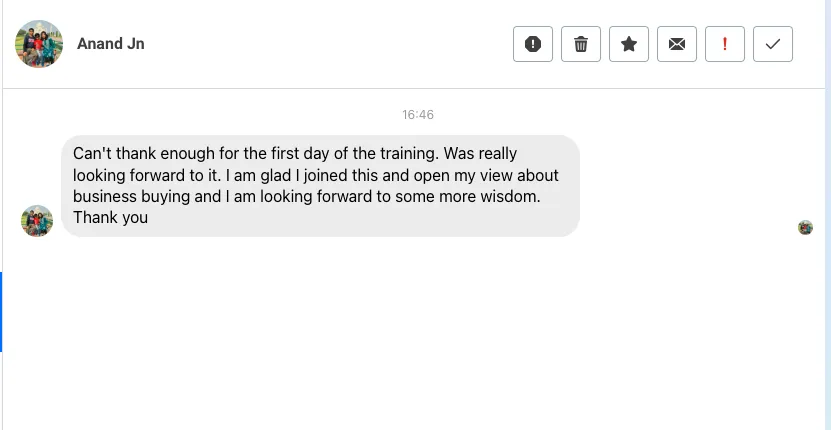This screenshot has height=430, width=831.
Task: Click the blue selection bar on left edge
Action: tap(1, 312)
